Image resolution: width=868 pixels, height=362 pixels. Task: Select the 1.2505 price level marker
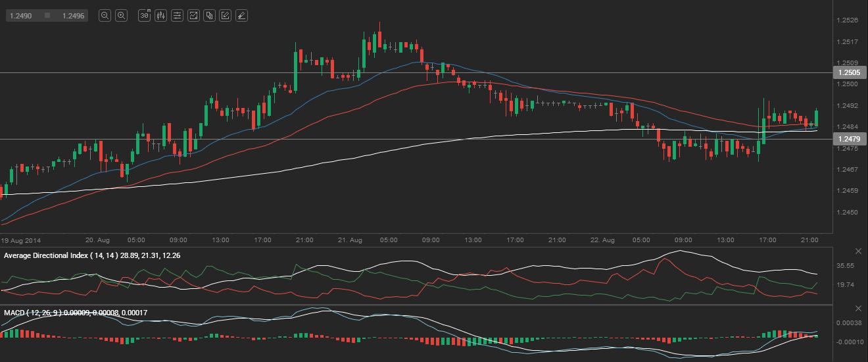click(848, 72)
